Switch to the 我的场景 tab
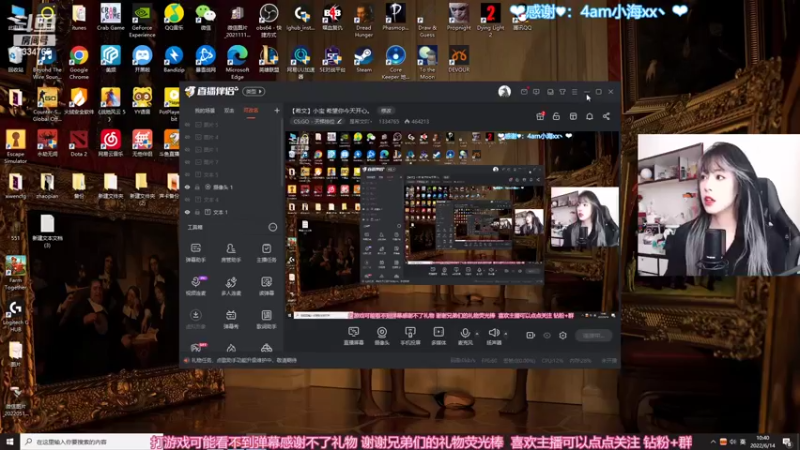This screenshot has height=450, width=800. click(x=205, y=111)
